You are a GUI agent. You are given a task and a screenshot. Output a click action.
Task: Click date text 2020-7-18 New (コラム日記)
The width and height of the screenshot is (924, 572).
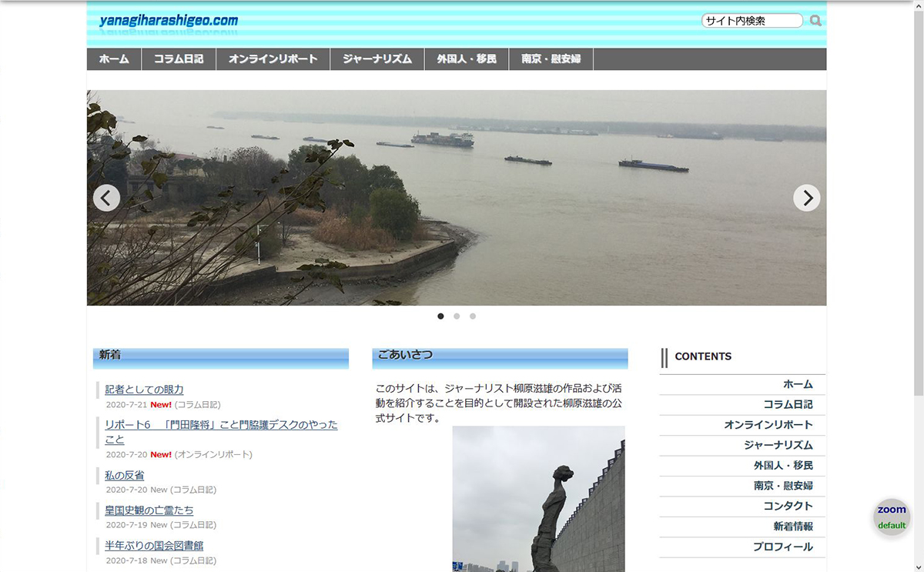point(161,560)
